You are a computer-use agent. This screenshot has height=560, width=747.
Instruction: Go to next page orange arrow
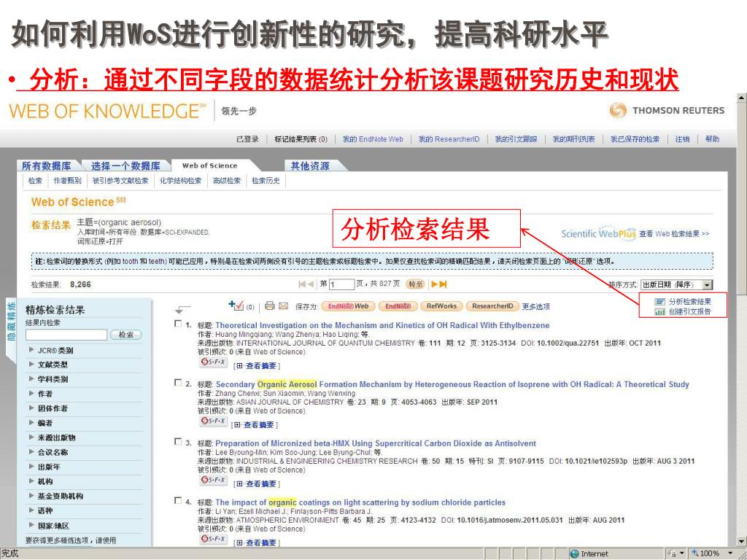click(434, 284)
